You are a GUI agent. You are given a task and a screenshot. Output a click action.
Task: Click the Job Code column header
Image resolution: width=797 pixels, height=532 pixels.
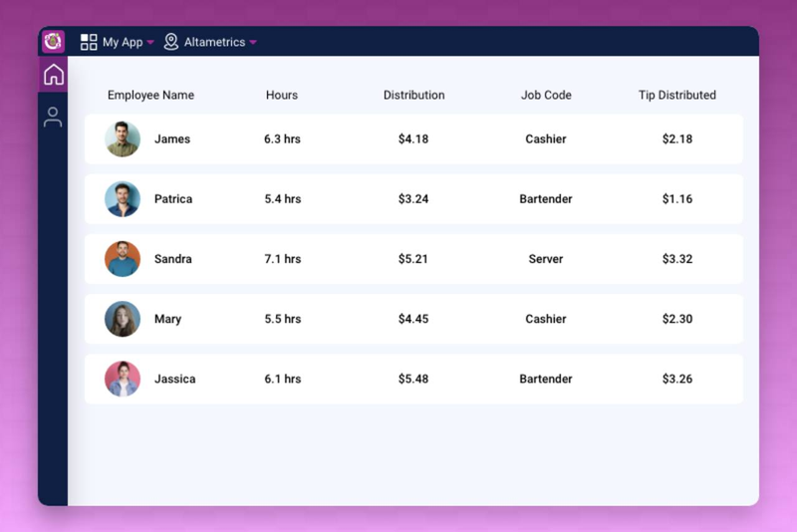click(x=546, y=95)
